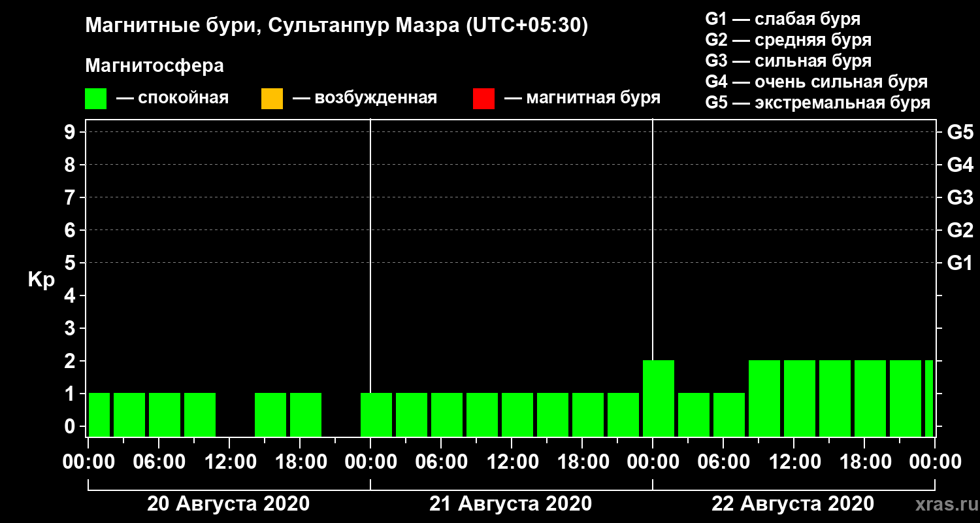Click the G4 label on the right axis
Viewport: 980px width, 523px height.
960,165
